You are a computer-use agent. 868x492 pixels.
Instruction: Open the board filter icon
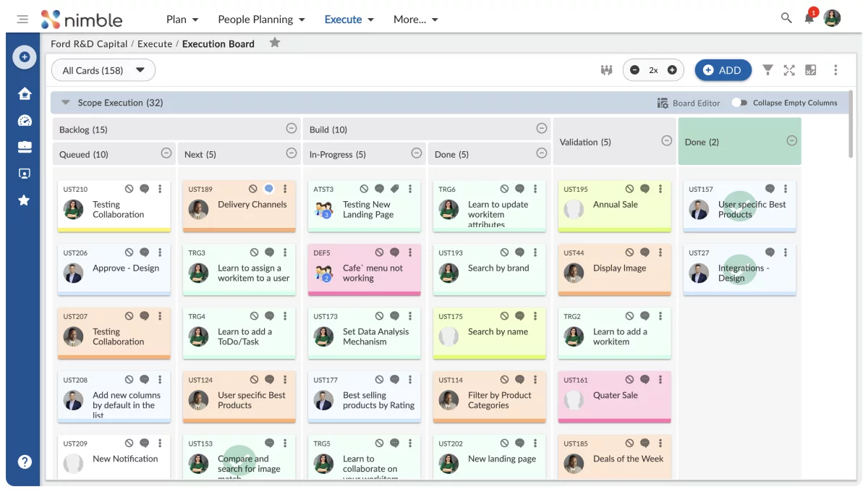767,69
